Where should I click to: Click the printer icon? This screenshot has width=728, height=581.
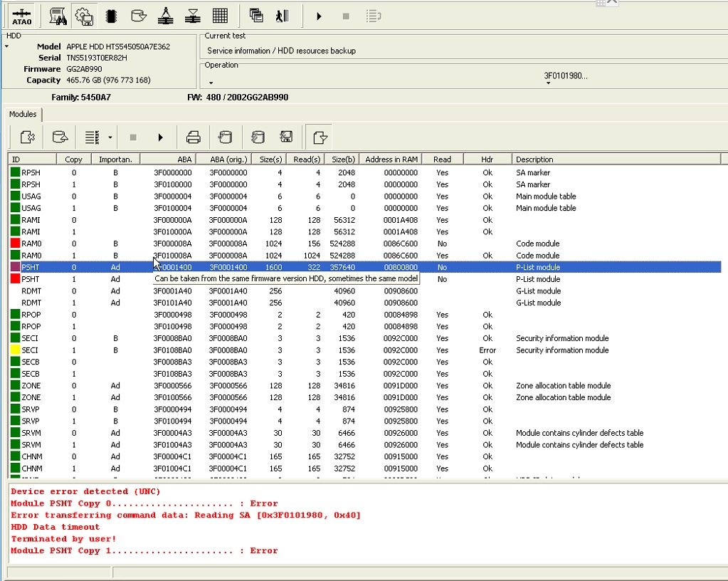[x=193, y=137]
